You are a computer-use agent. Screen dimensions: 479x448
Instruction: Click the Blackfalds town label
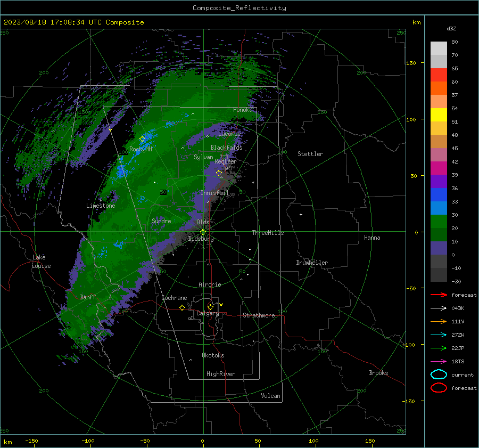tap(226, 148)
